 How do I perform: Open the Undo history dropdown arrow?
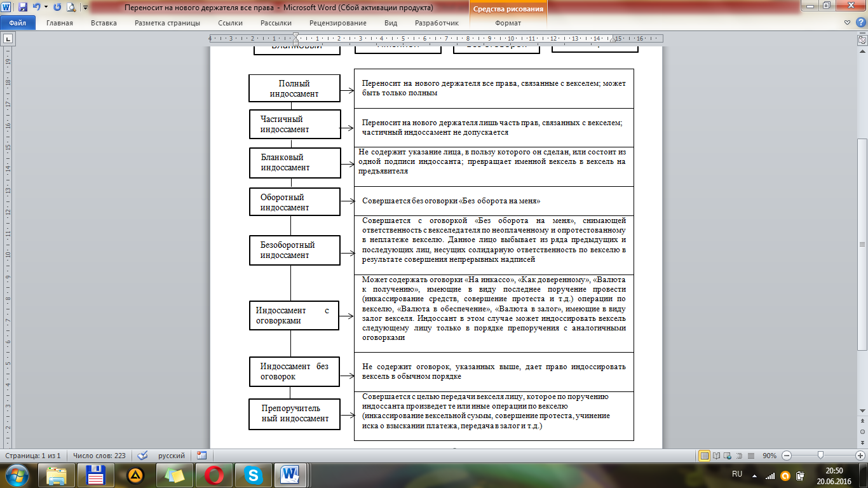pos(46,8)
